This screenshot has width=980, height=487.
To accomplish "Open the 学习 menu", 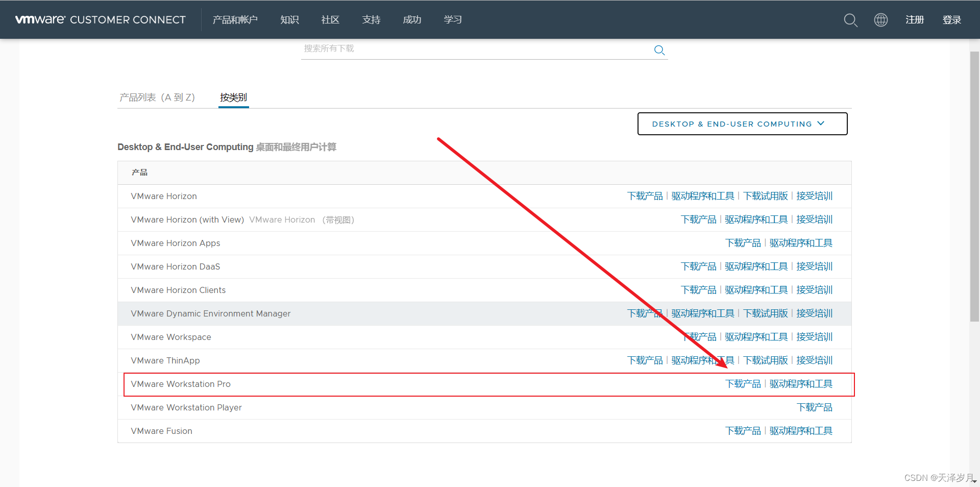I will pyautogui.click(x=453, y=19).
